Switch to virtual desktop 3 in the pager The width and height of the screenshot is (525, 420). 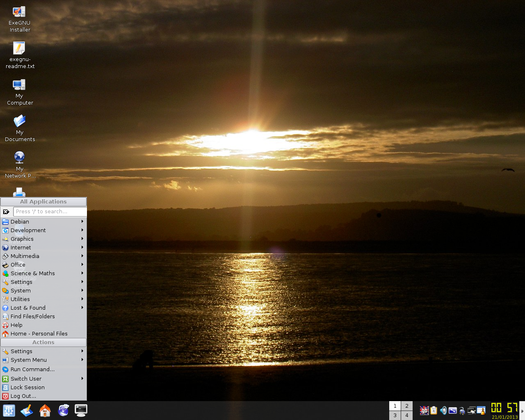395,415
